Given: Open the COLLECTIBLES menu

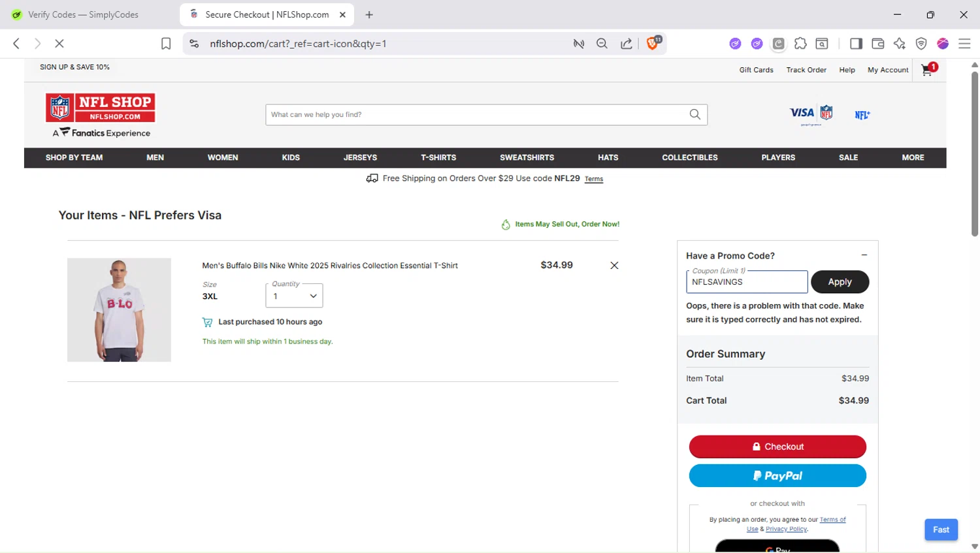Looking at the screenshot, I should [x=689, y=157].
